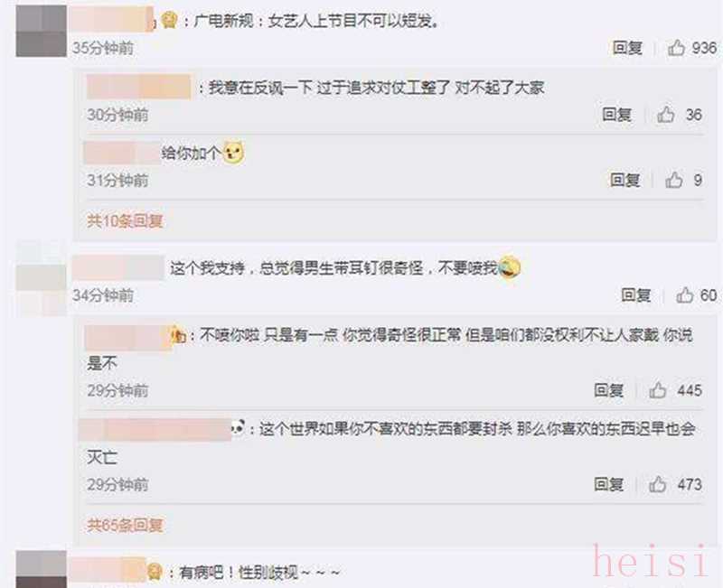
Task: Click 回复 on the 31分钟前 reply
Action: coord(625,180)
